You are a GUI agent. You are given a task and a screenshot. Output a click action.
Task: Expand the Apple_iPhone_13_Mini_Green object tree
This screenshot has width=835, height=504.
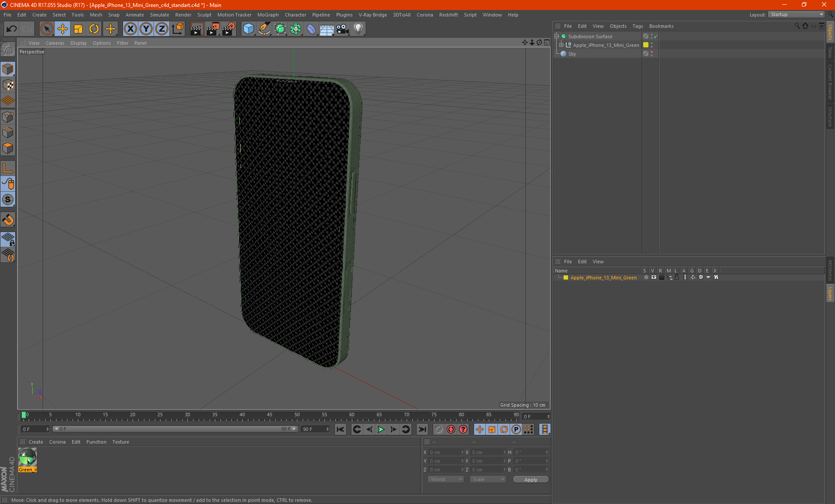[x=561, y=45]
